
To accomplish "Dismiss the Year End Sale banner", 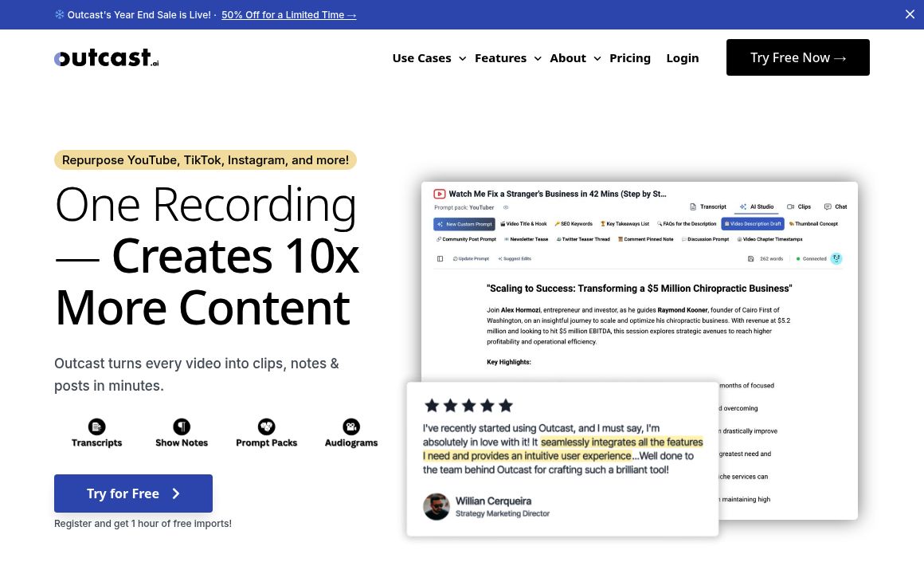I will click(910, 14).
